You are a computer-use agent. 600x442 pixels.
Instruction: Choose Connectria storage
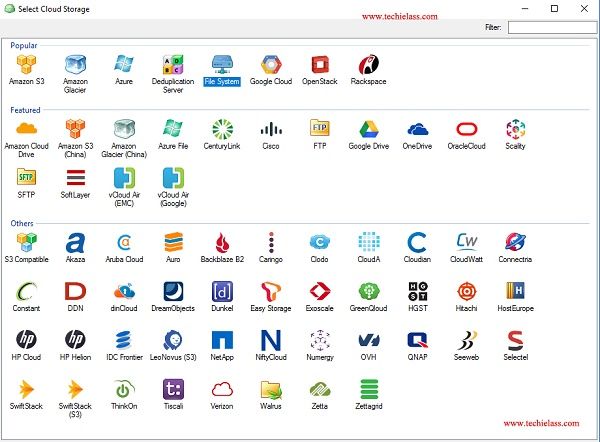(515, 242)
